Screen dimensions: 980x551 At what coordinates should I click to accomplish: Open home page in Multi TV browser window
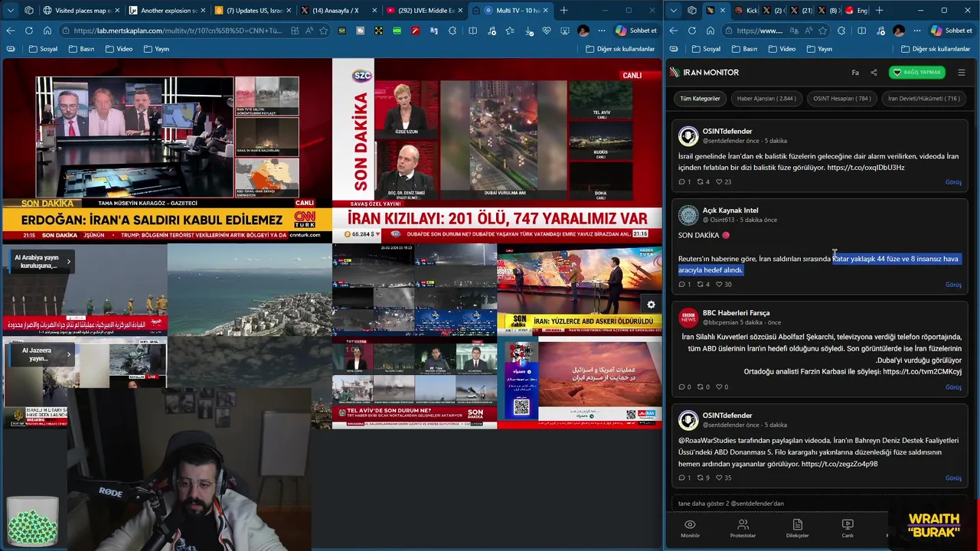(x=47, y=31)
